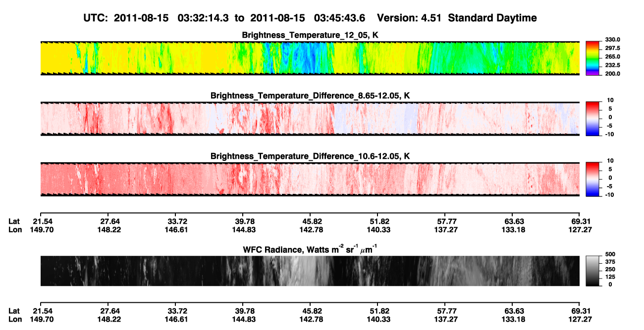The width and height of the screenshot is (644, 330).
Task: Click the '500' WFC colorbar label
Action: (609, 254)
